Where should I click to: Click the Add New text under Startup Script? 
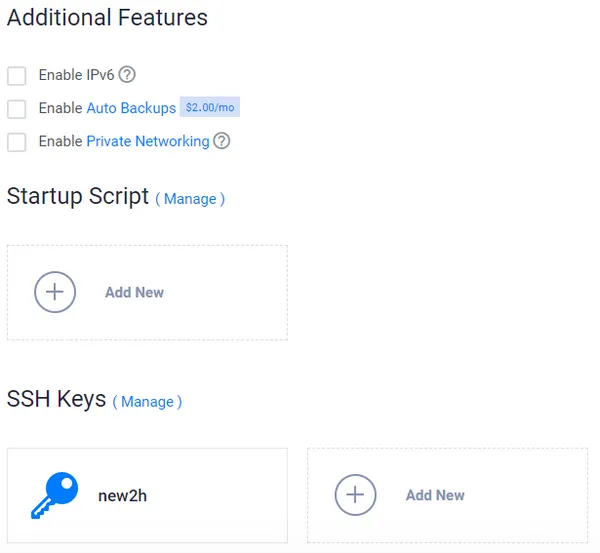(134, 293)
